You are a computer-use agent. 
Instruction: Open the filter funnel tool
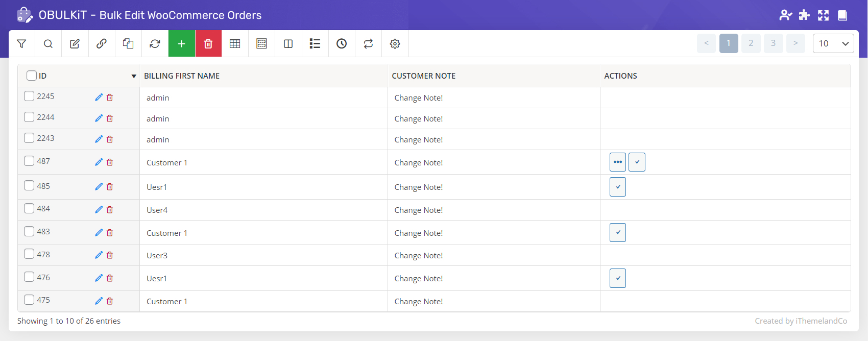[21, 44]
